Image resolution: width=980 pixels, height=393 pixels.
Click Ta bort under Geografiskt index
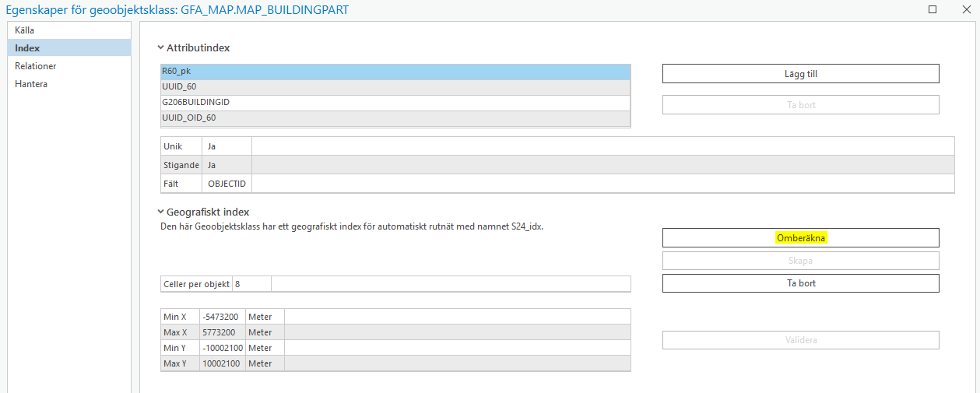coord(800,283)
